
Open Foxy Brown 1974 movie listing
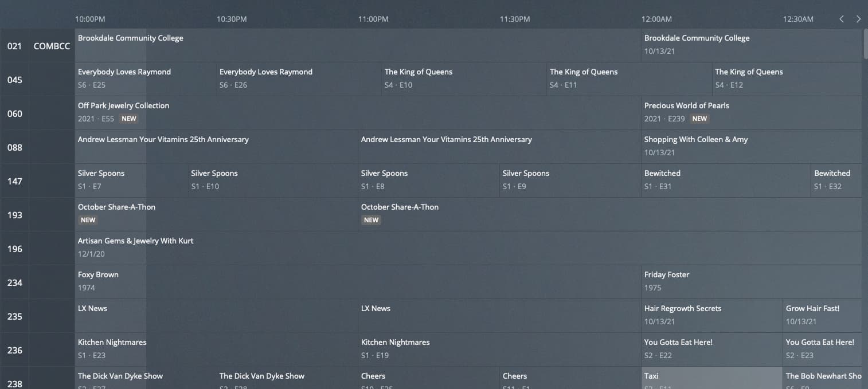click(358, 282)
